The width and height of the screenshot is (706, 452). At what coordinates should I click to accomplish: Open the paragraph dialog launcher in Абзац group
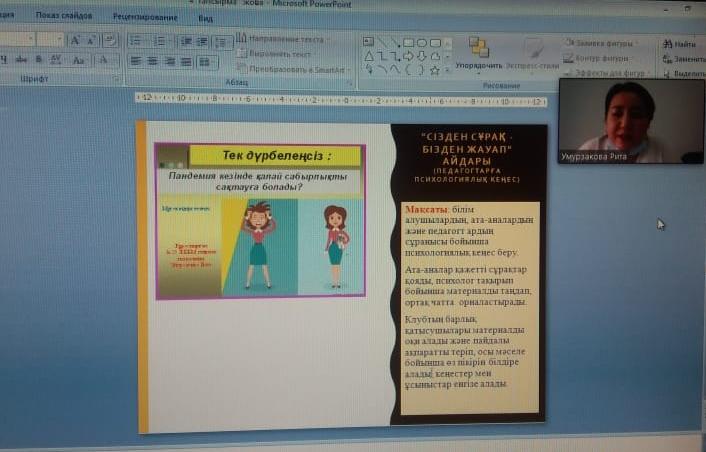tap(349, 83)
